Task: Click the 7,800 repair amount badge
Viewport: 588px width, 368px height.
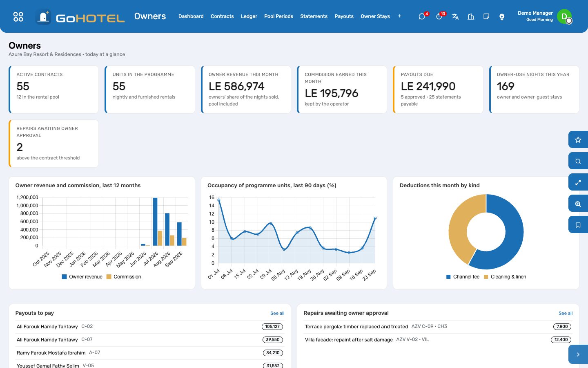Action: coord(562,327)
